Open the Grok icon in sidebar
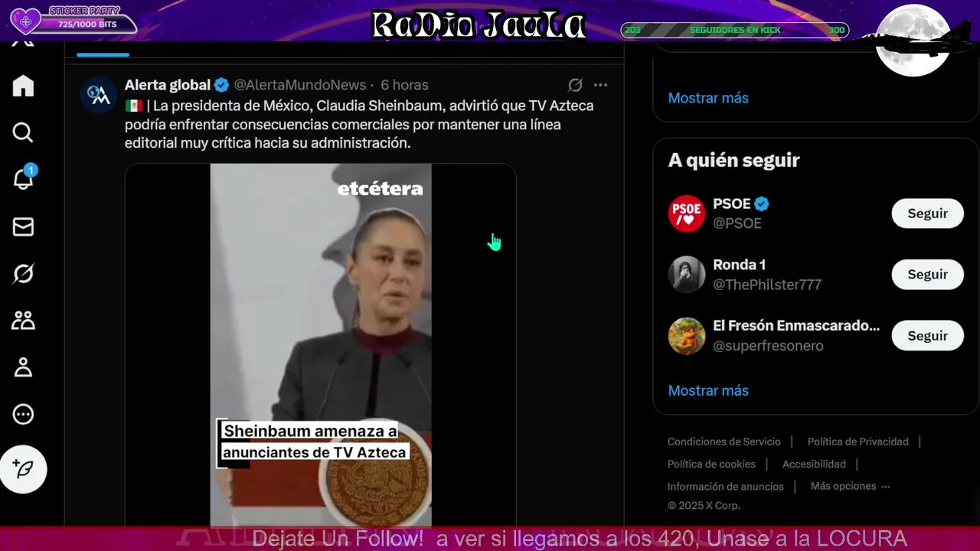 (23, 273)
